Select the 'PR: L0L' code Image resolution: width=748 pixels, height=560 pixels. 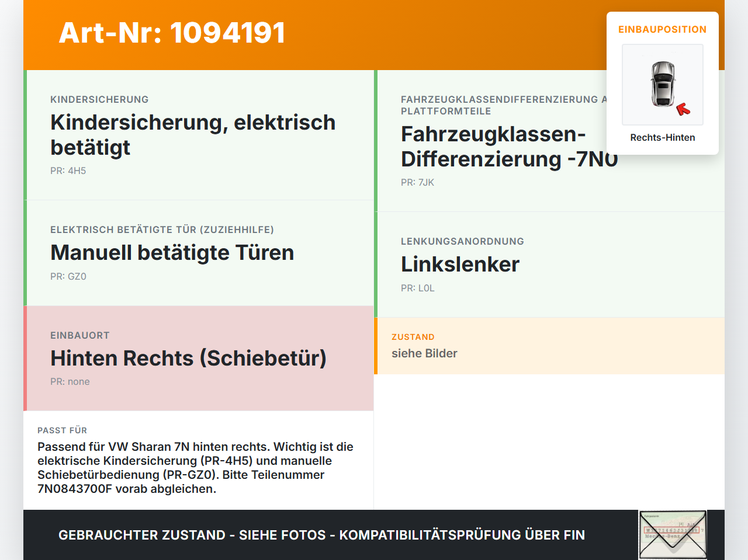tap(418, 288)
